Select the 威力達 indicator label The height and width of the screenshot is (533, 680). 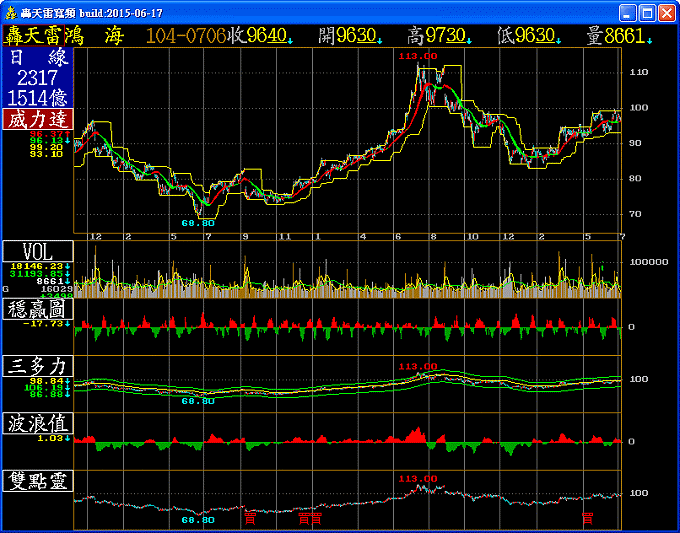pos(36,120)
